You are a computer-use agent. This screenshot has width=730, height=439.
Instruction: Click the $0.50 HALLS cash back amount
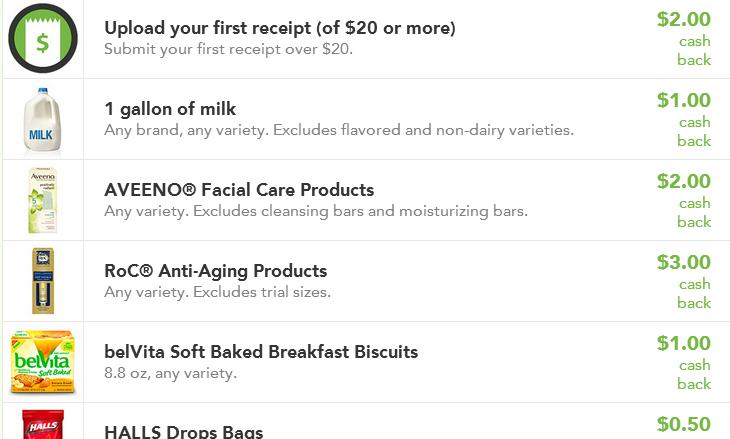point(684,424)
